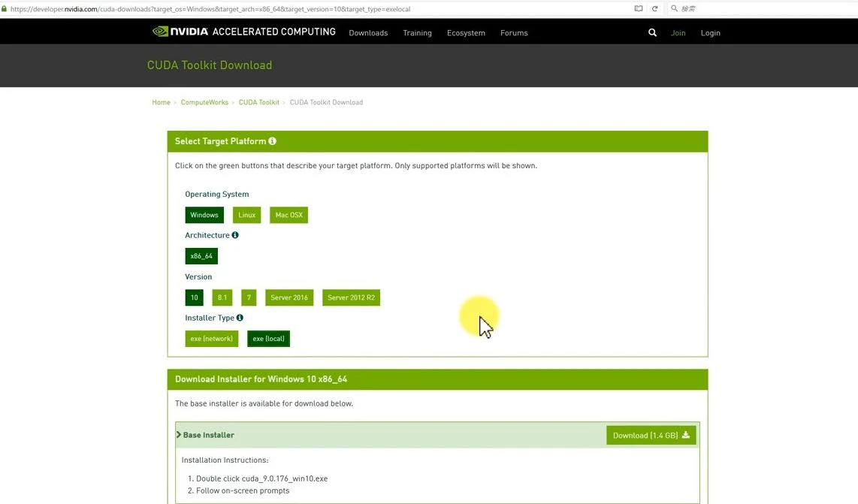
Task: Click the info icon beside Installer Type
Action: pos(240,318)
